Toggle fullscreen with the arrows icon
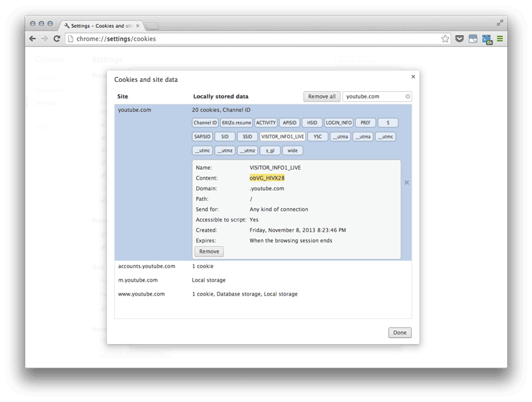This screenshot has height=402, width=532. point(500,23)
